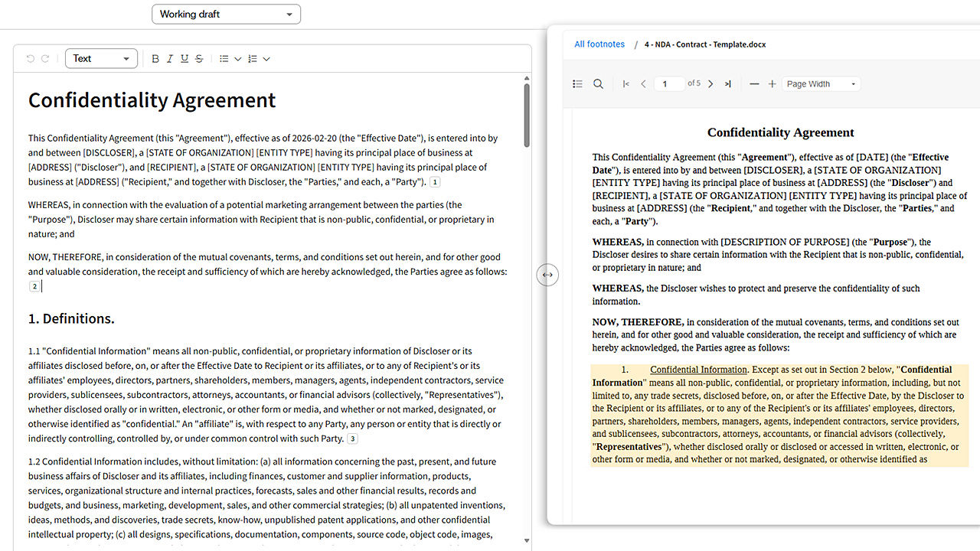This screenshot has height=551, width=980.
Task: Redo the last undone edit
Action: (45, 59)
